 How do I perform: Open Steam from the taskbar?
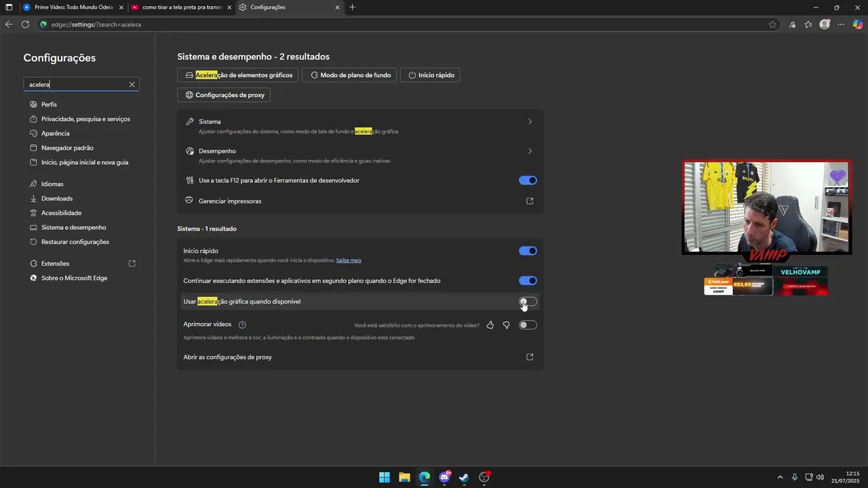click(464, 477)
